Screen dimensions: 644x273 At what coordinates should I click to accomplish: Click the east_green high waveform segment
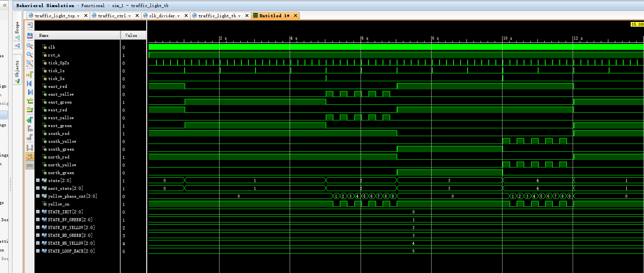[255, 102]
